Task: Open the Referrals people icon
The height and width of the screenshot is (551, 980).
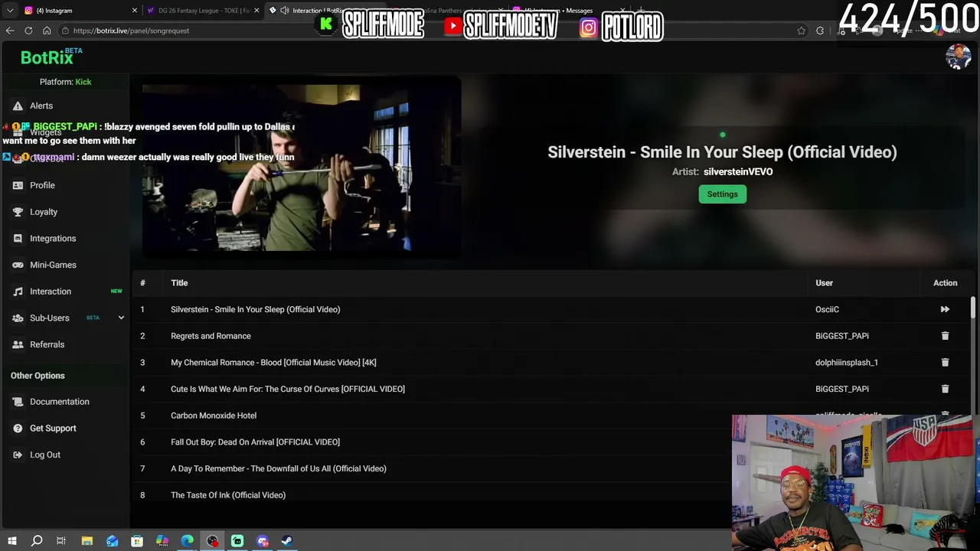Action: point(18,344)
